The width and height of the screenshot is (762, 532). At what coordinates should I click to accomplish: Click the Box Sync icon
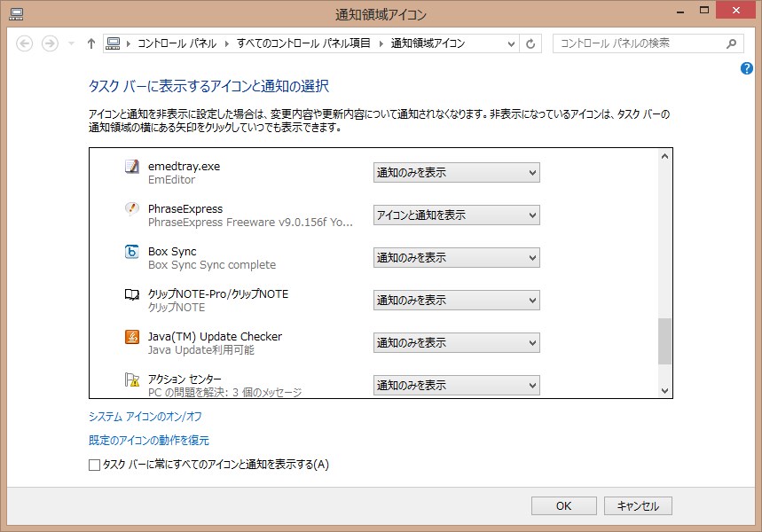pos(131,252)
